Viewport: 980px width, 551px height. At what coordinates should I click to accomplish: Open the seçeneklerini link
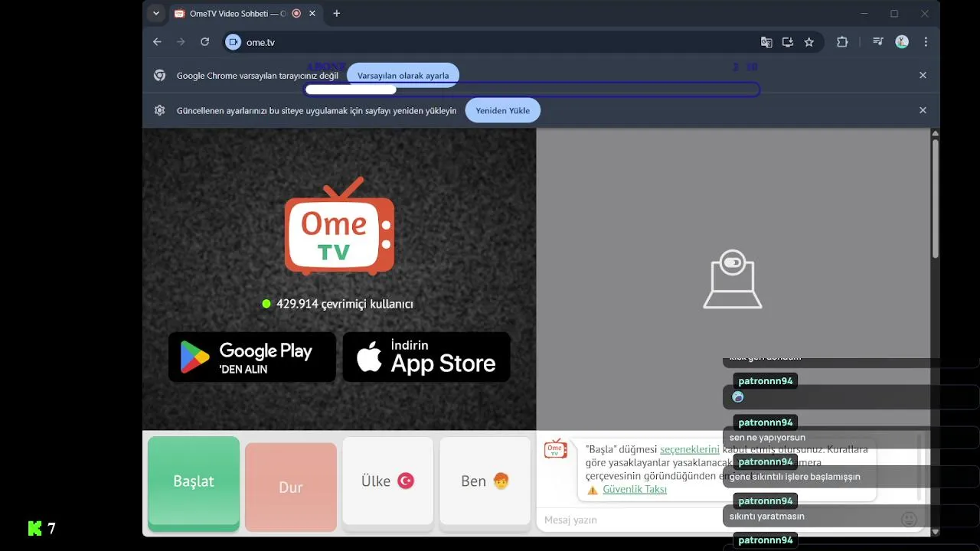click(x=689, y=449)
